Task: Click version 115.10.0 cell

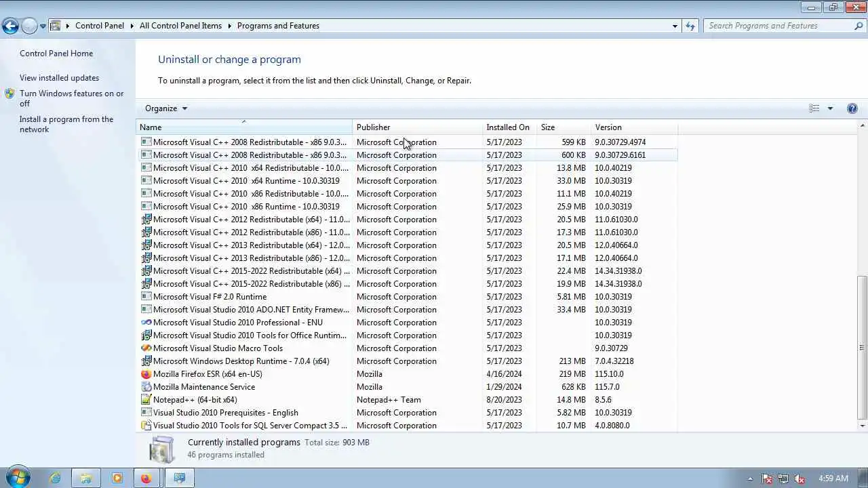Action: (609, 374)
